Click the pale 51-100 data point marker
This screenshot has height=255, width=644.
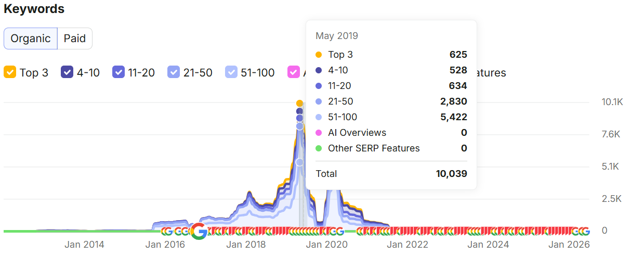point(299,162)
